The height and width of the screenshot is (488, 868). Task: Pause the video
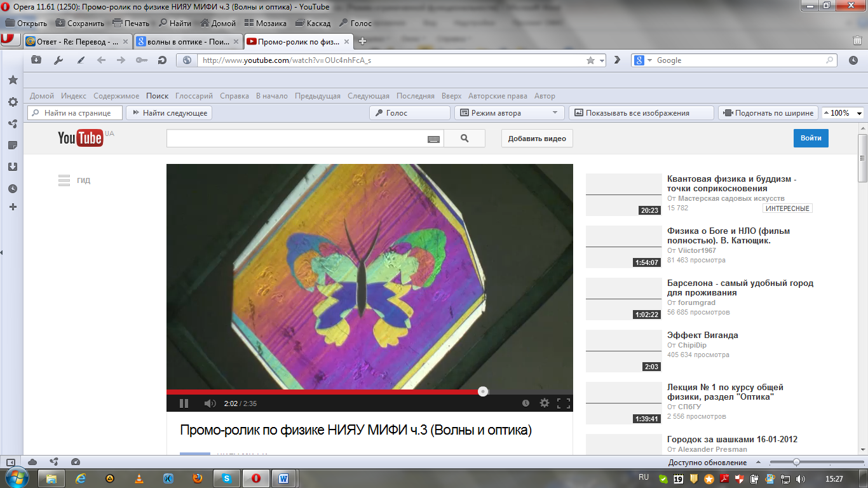pos(184,403)
